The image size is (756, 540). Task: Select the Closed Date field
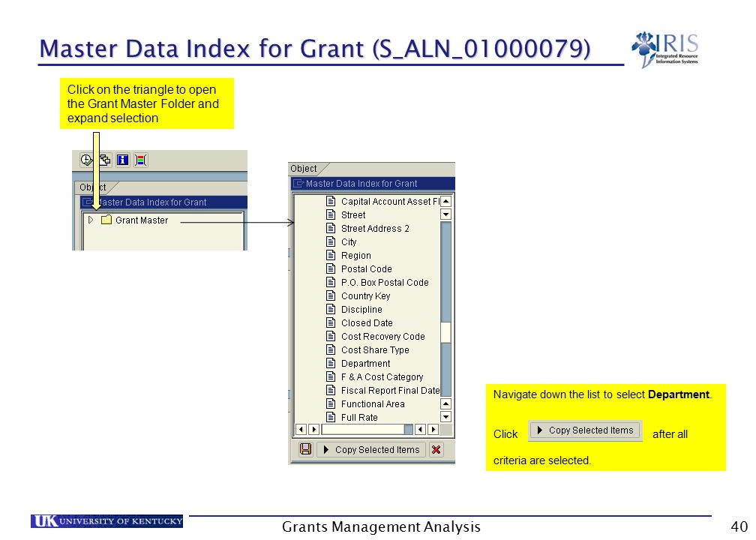coord(367,323)
